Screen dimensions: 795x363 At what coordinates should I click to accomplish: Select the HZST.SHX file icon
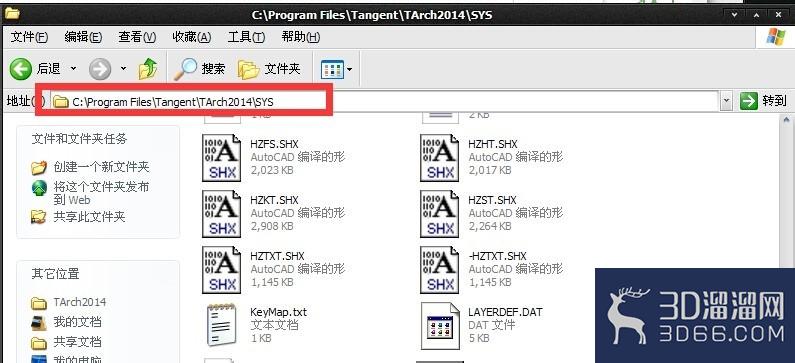(440, 214)
